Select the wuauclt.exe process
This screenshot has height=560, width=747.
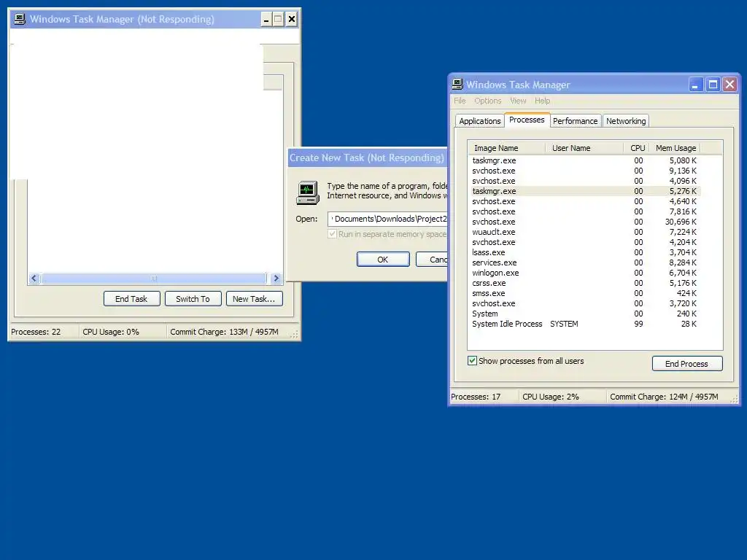[x=584, y=232]
